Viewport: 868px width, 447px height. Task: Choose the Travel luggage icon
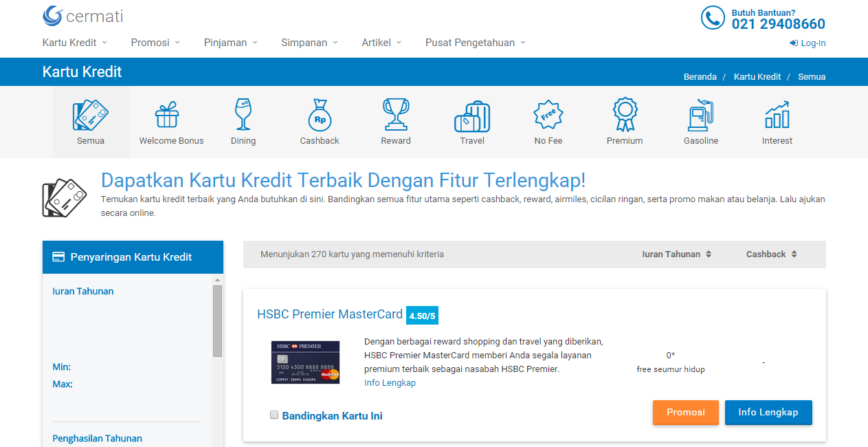(x=472, y=116)
